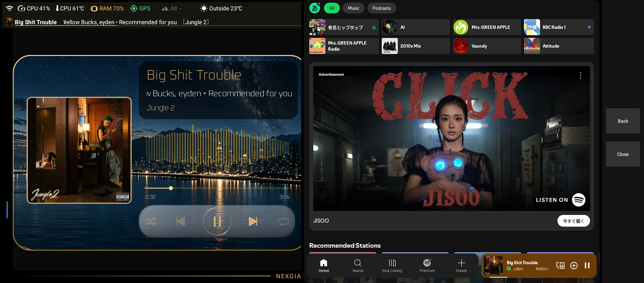
Task: Select the Music filter chip
Action: 354,8
